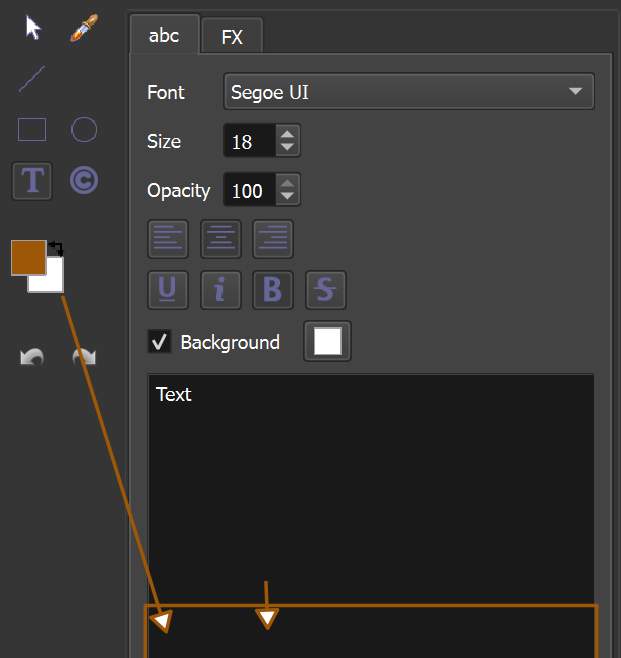Screen dimensions: 621x658
Task: Choose the ellipse shape tool
Action: (x=84, y=129)
